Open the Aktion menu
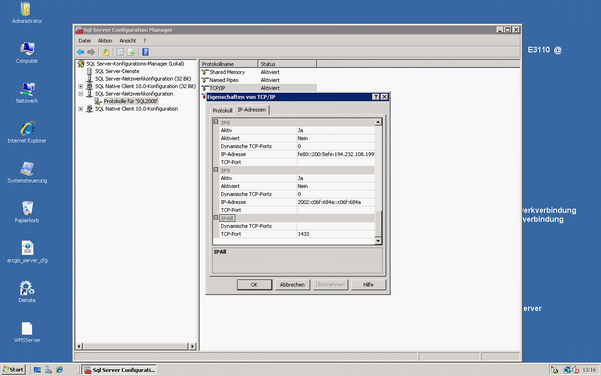This screenshot has height=376, width=601. pyautogui.click(x=105, y=40)
